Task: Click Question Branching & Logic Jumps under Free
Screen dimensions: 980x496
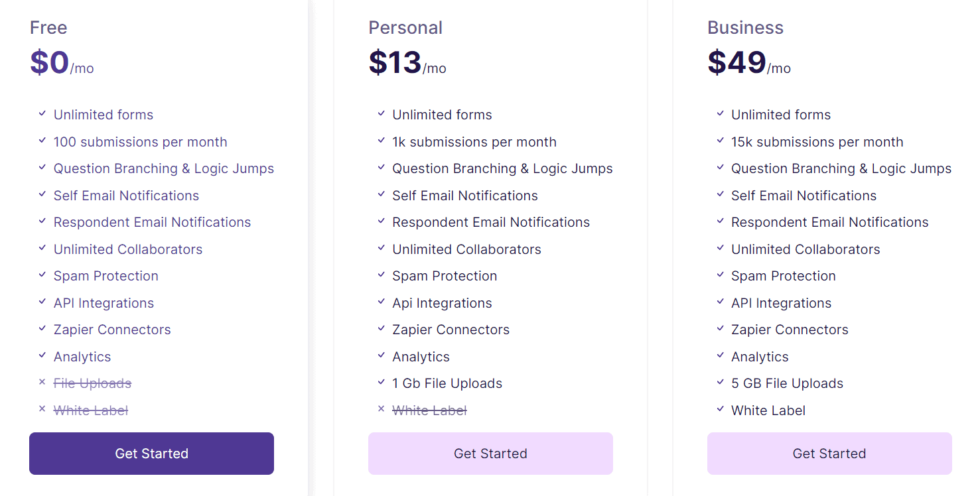Action: pyautogui.click(x=163, y=168)
